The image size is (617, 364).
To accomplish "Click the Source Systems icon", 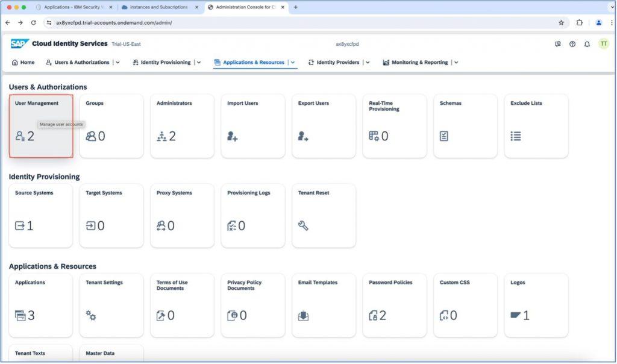I will pyautogui.click(x=20, y=225).
